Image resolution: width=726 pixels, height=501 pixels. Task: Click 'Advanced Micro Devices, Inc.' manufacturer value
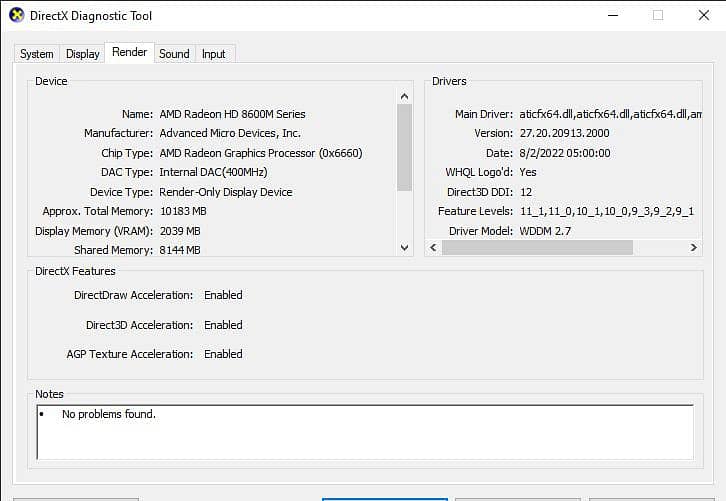230,133
